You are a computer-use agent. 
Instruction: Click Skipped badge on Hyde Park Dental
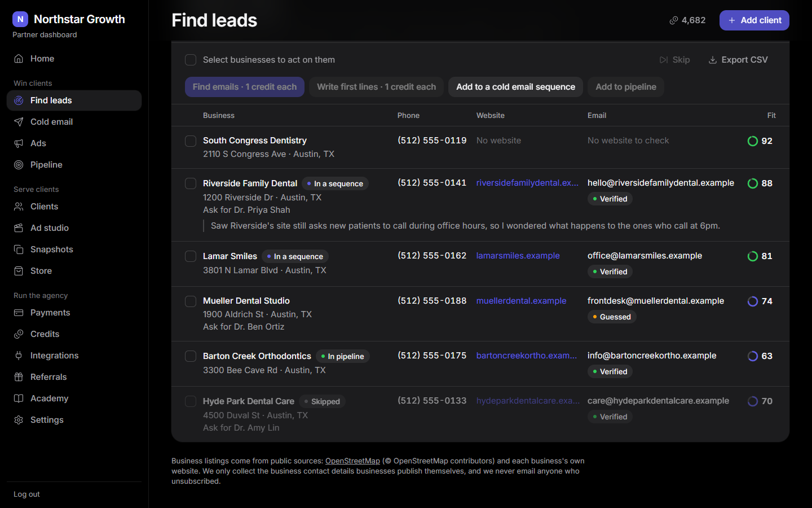[323, 402]
